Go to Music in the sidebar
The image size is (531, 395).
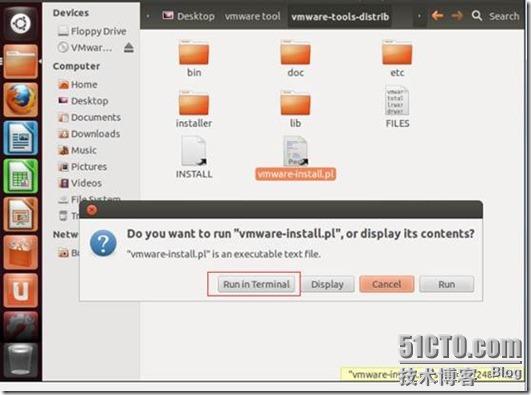click(77, 150)
